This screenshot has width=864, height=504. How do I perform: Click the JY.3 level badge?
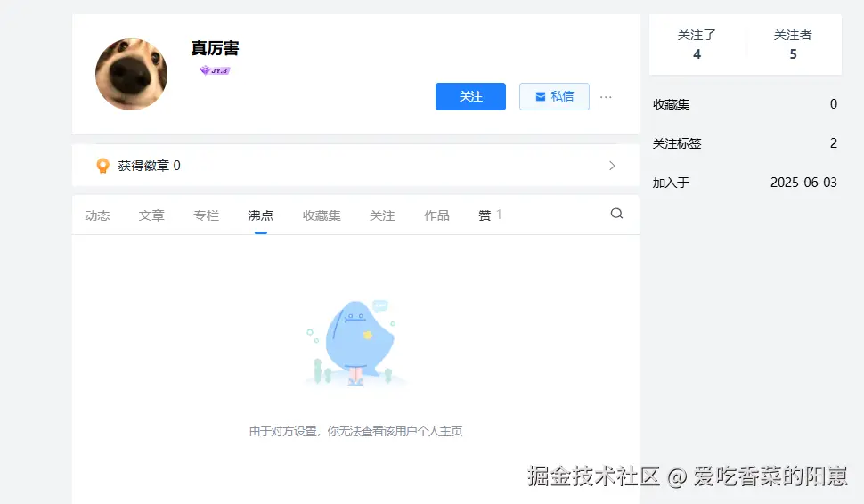coord(215,70)
